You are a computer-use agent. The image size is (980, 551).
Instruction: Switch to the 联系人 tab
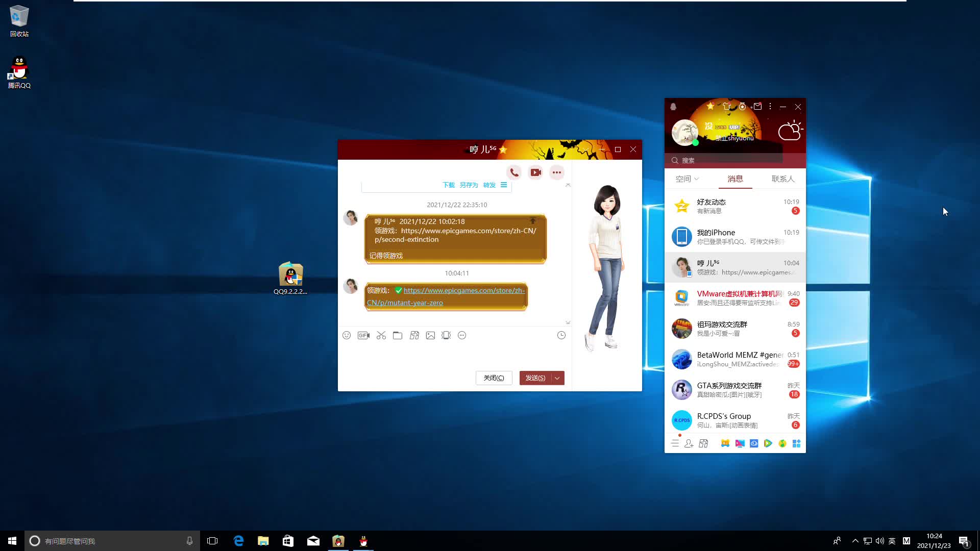782,179
